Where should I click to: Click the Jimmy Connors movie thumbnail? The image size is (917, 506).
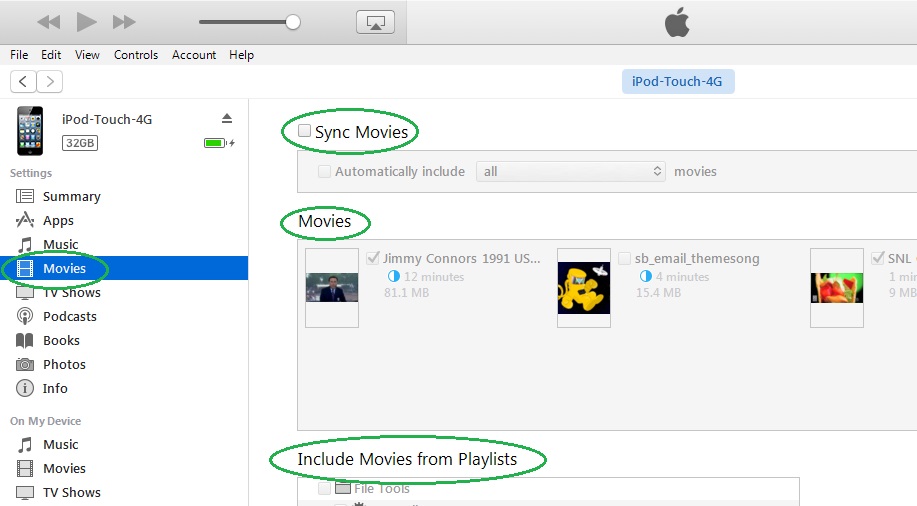pyautogui.click(x=332, y=287)
